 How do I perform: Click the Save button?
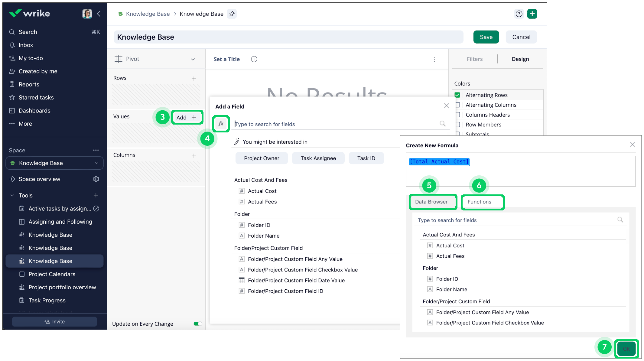(486, 37)
